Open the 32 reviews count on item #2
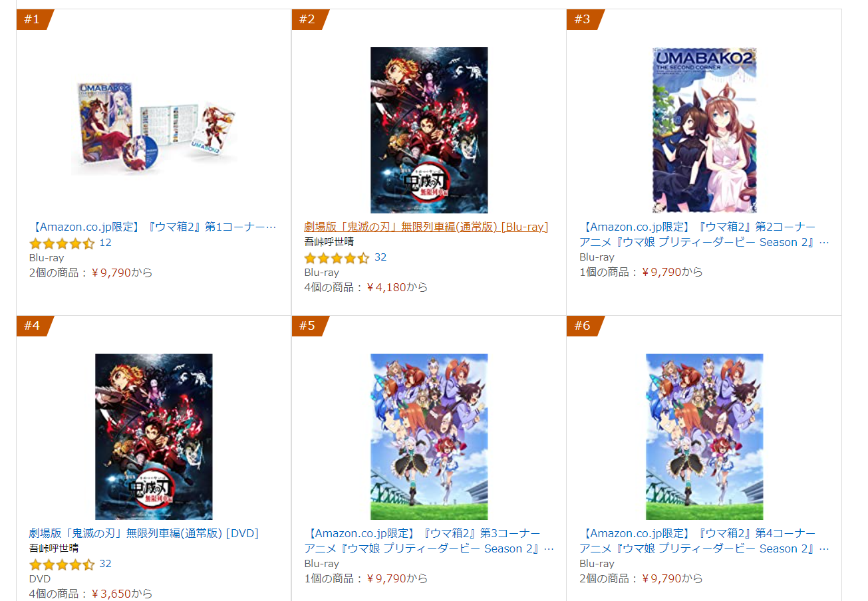The width and height of the screenshot is (868, 601). tap(380, 257)
